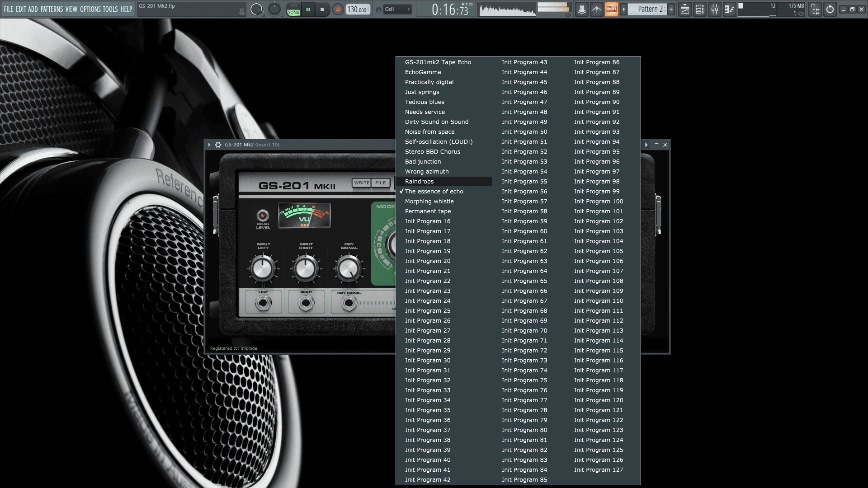Select preset Practically digital
The image size is (868, 488).
tap(444, 82)
